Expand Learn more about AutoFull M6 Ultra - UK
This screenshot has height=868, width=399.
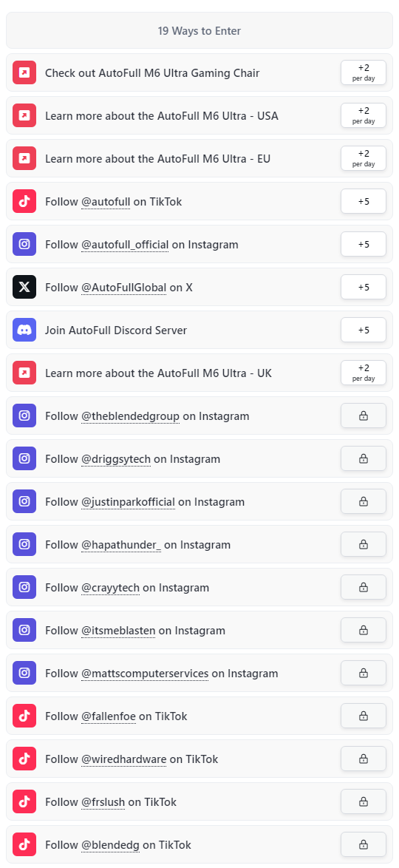tap(199, 373)
